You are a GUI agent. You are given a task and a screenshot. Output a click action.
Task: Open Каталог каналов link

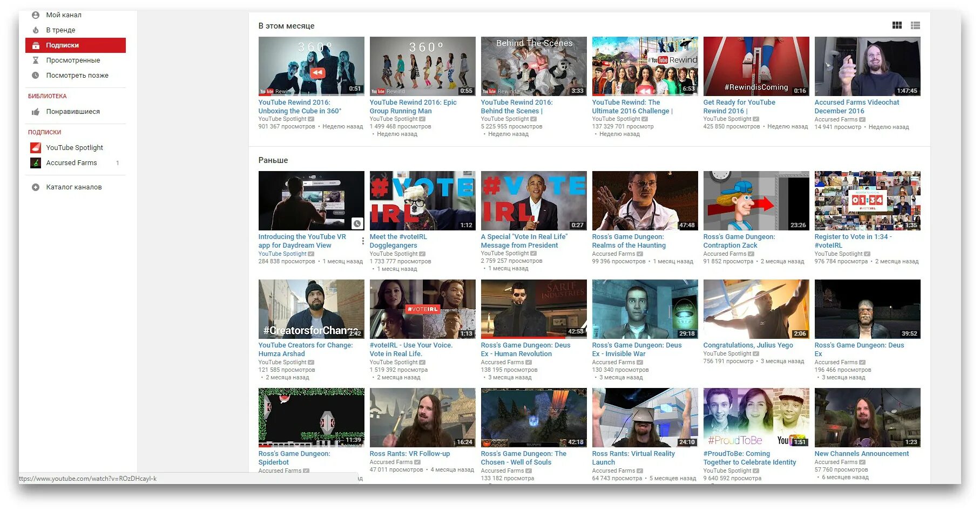pos(74,187)
